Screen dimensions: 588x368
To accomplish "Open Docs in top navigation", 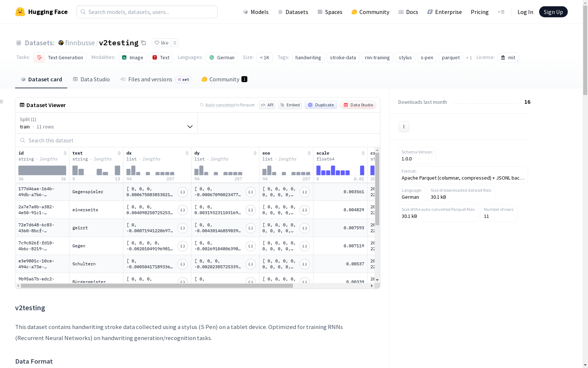I will pos(408,12).
